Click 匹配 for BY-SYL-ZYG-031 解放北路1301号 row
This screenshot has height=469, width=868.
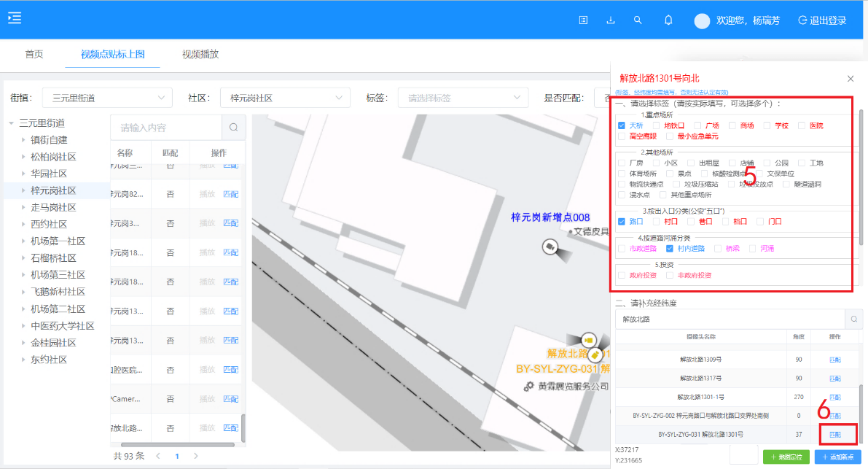point(834,435)
